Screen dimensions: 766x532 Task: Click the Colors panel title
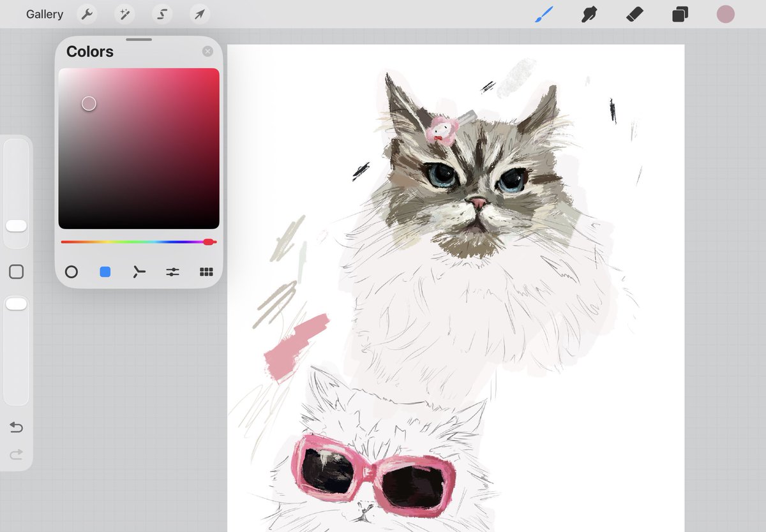[x=90, y=52]
